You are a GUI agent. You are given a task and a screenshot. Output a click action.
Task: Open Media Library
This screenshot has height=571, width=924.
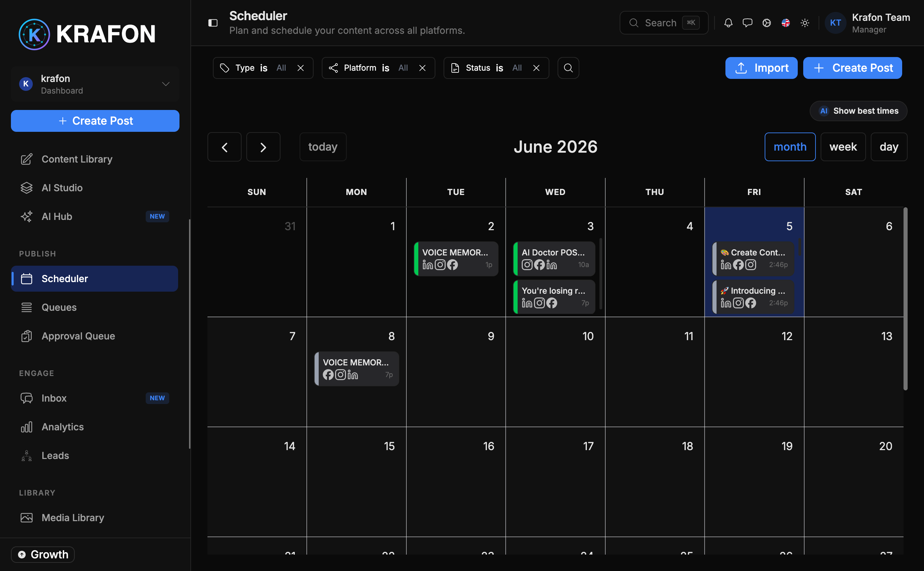point(94,518)
